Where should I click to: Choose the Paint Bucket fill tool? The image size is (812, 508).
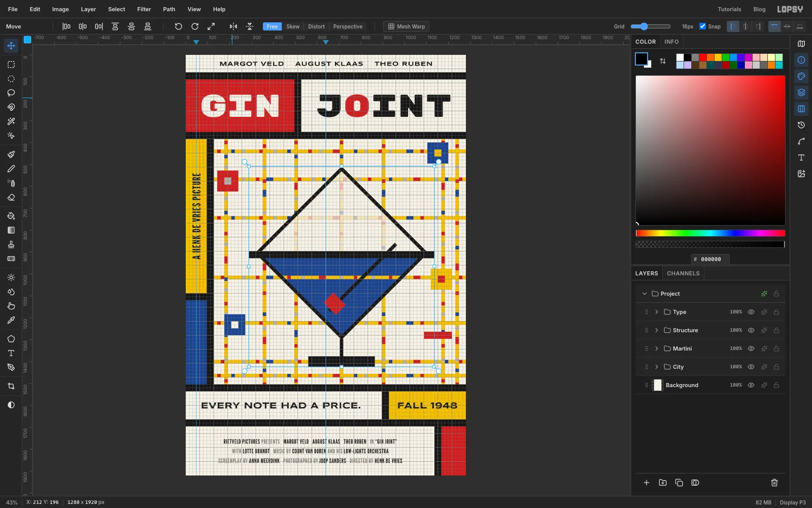[x=11, y=216]
